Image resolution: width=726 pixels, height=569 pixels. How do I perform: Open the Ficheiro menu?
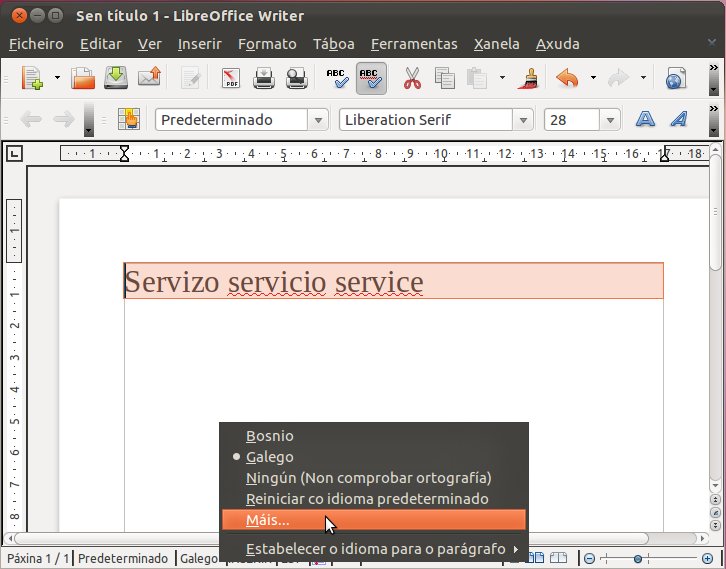point(36,44)
